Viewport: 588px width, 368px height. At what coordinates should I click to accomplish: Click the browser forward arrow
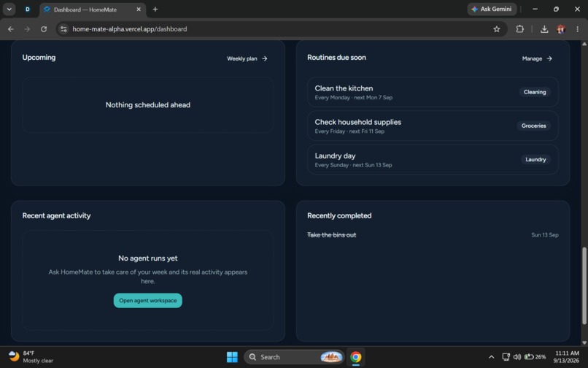(x=27, y=29)
